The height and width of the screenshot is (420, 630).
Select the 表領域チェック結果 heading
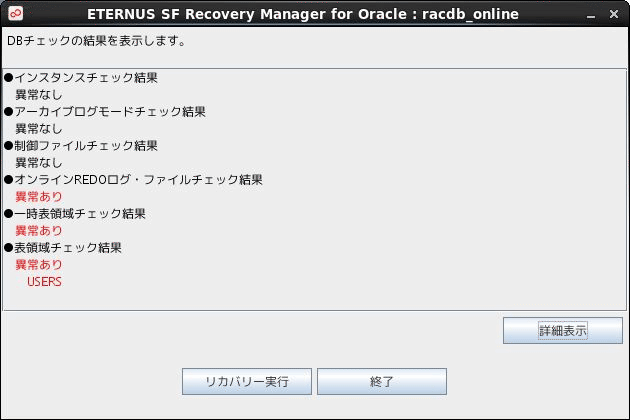(63, 248)
